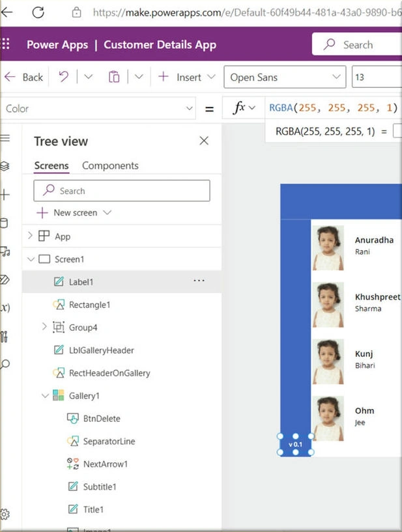Click the Ohm title in gallery

point(364,410)
